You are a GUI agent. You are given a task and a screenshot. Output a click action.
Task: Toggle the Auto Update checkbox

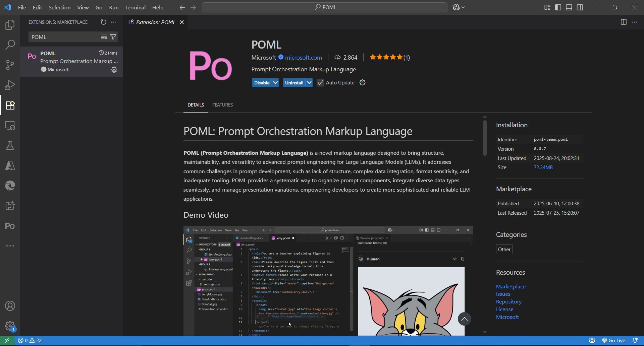[x=320, y=83]
